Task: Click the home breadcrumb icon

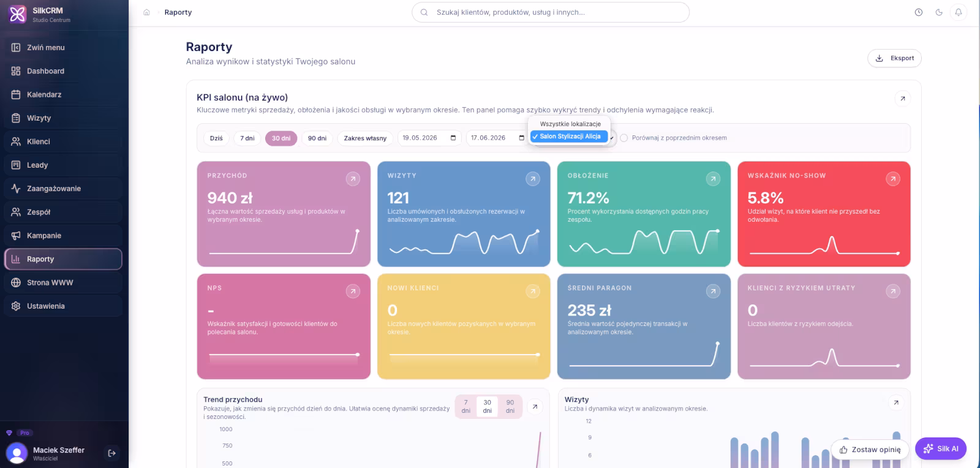Action: [x=146, y=12]
